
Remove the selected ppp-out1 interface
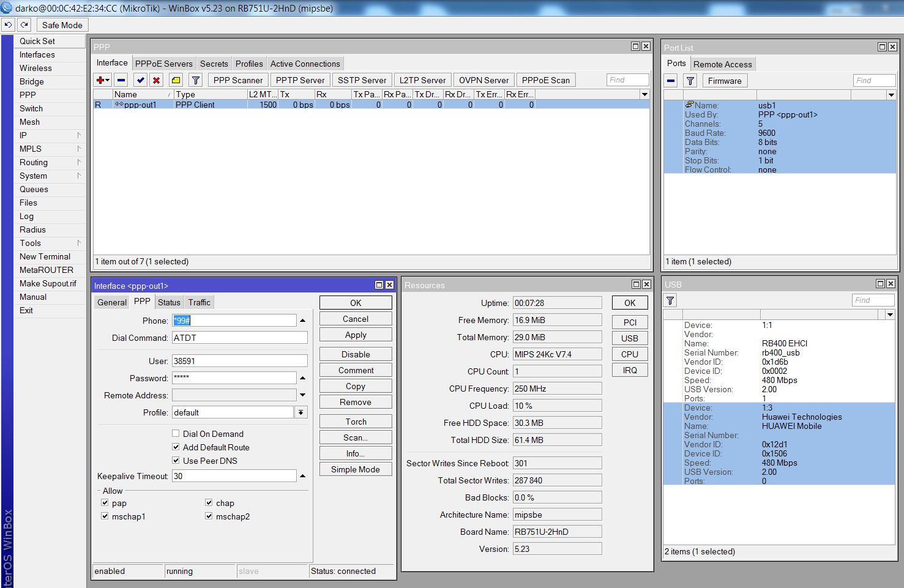pos(121,80)
